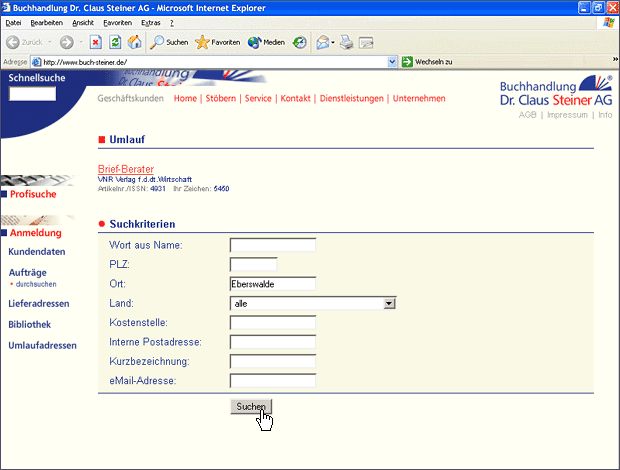Open the Brief-Berater link
The width and height of the screenshot is (620, 470).
click(x=126, y=169)
